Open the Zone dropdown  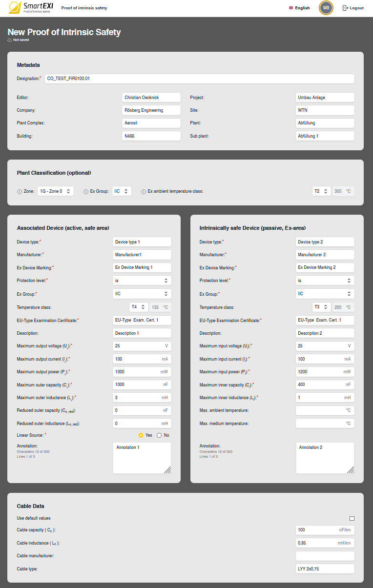coord(56,191)
